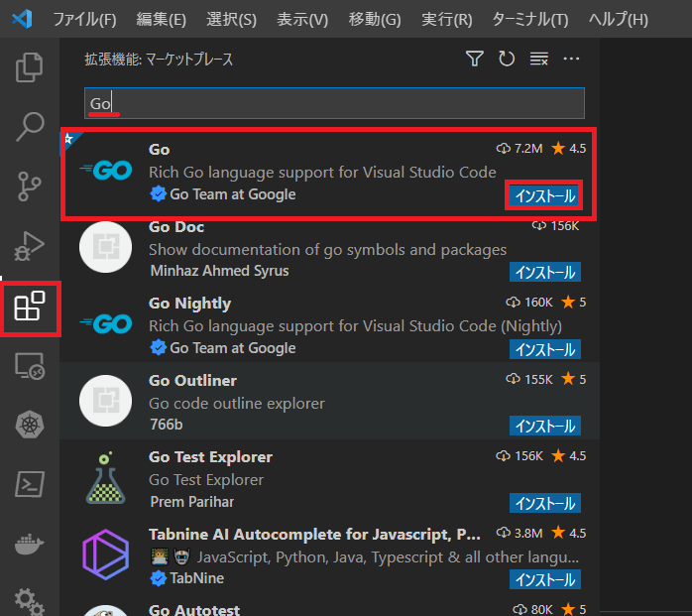This screenshot has height=616, width=692.
Task: Open the 移動(G) menu
Action: [x=375, y=20]
